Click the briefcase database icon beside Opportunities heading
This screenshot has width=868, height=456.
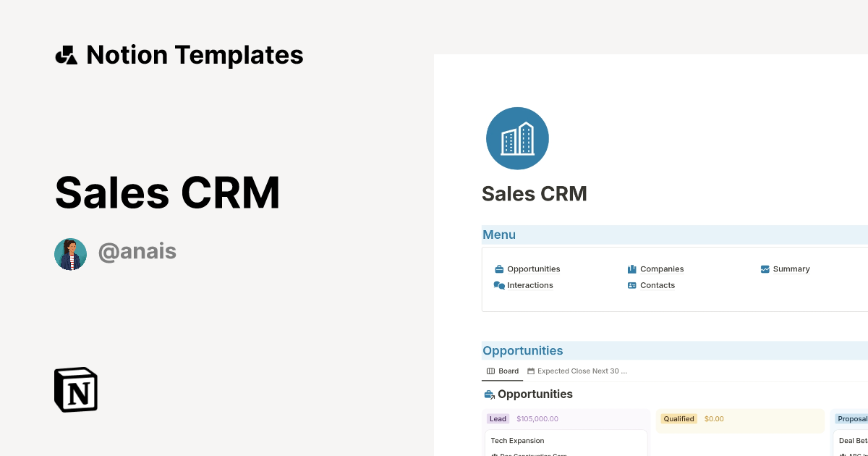[x=488, y=394]
